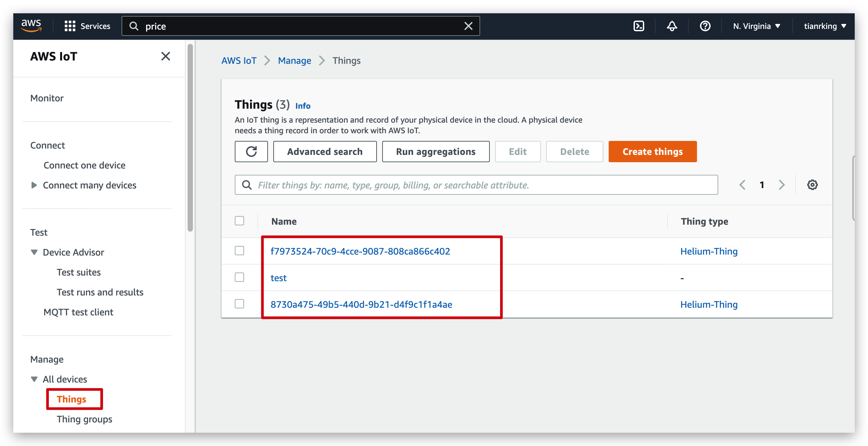Screen dimensions: 868x446
Task: Click Create things button
Action: [652, 152]
